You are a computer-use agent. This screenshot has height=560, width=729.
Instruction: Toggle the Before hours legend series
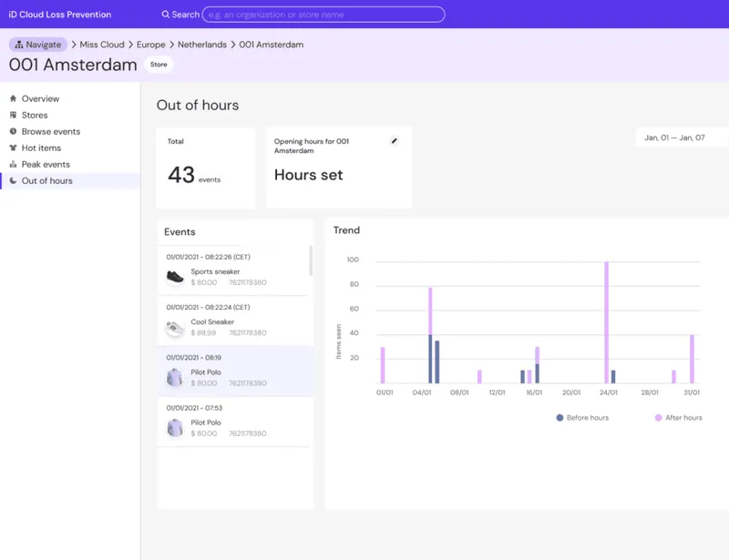582,417
